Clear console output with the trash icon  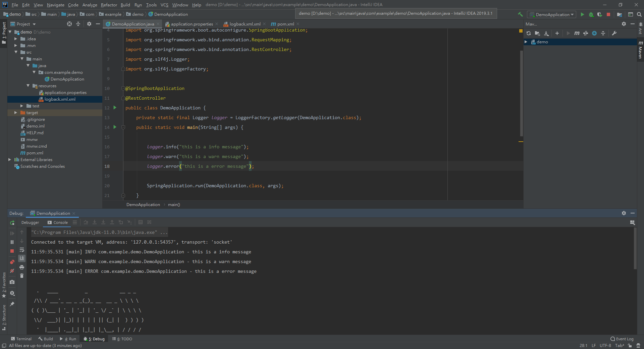[22, 276]
